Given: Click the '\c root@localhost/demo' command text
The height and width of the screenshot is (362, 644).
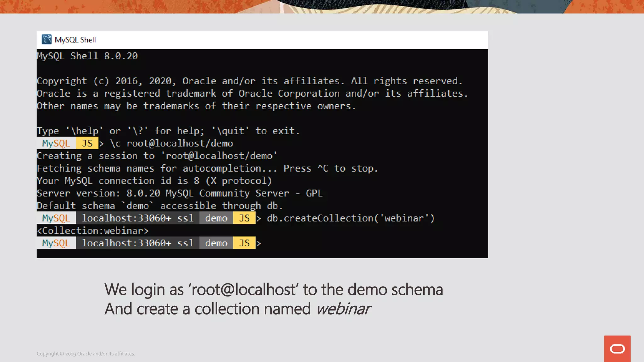Looking at the screenshot, I should [x=171, y=143].
